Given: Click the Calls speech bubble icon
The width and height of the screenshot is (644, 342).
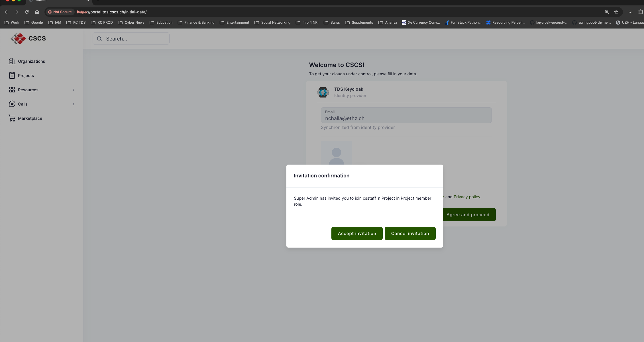Looking at the screenshot, I should click(12, 104).
